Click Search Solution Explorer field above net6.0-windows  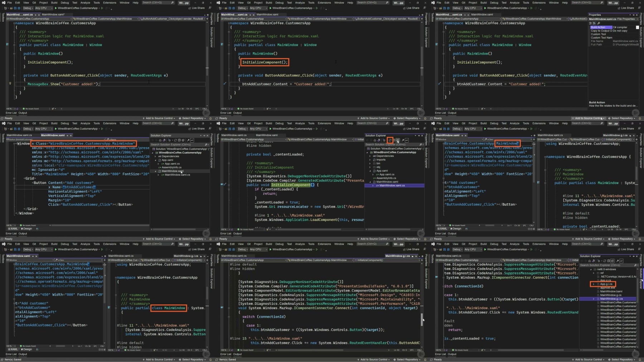[608, 265]
